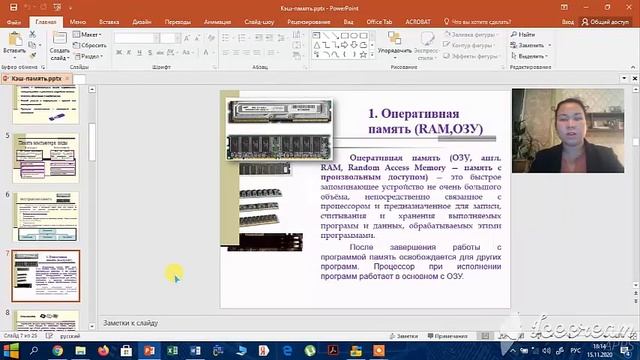Switch to the Анимация ribbon tab

217,22
